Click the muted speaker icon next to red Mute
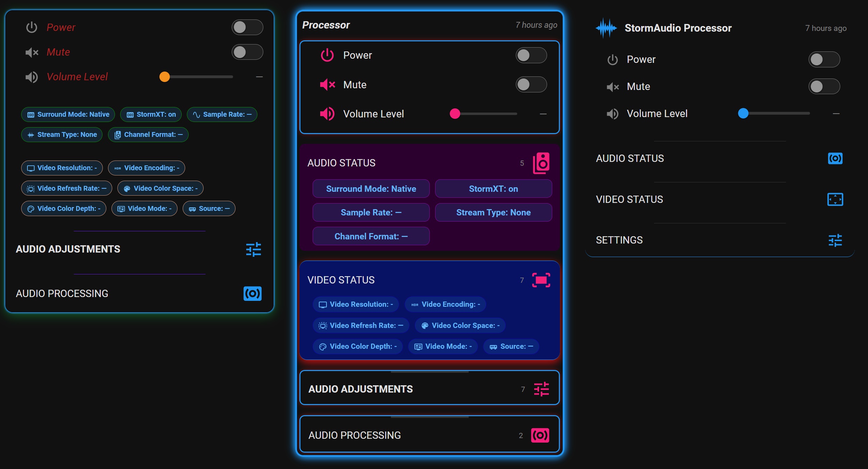The width and height of the screenshot is (868, 469). (32, 52)
